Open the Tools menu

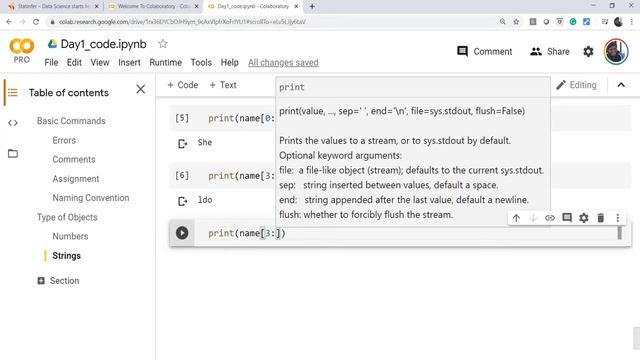click(201, 62)
